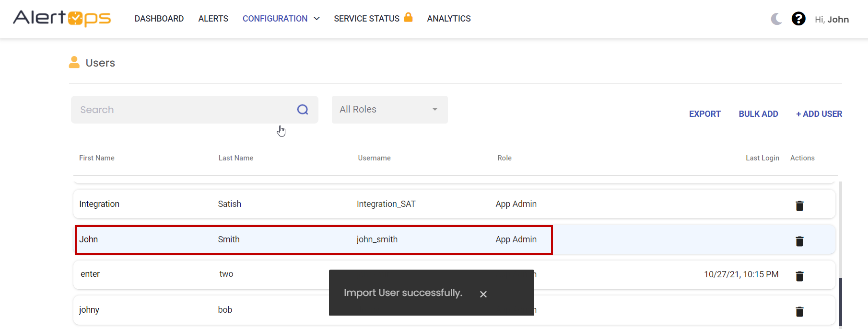Click the last name 'Smith'

tap(229, 239)
